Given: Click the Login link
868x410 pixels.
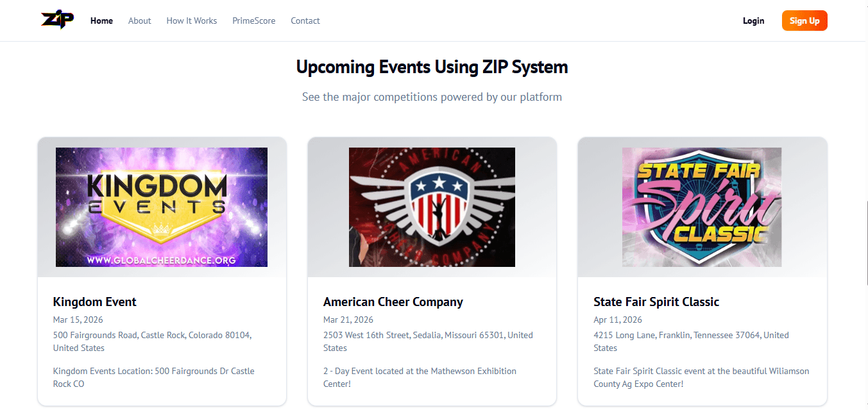Looking at the screenshot, I should [x=753, y=21].
